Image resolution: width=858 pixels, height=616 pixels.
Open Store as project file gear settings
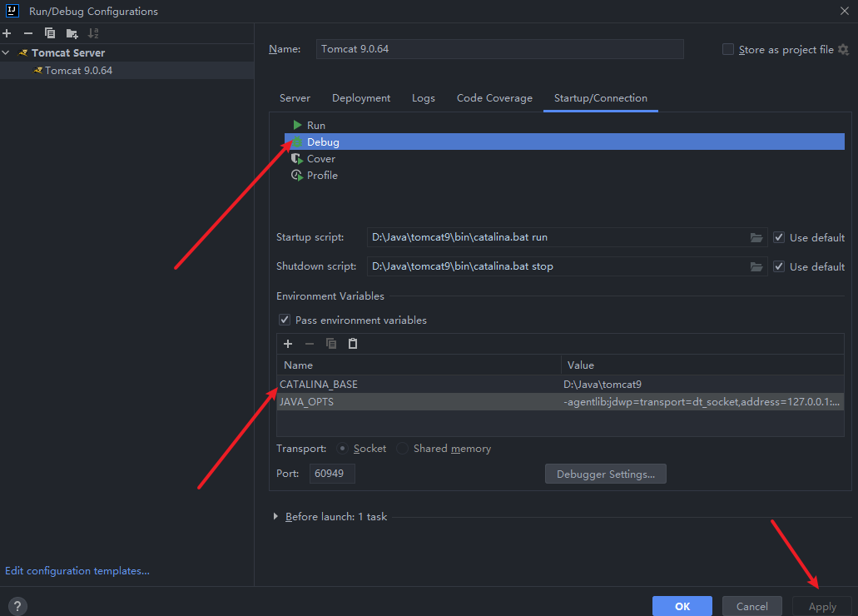(x=843, y=49)
